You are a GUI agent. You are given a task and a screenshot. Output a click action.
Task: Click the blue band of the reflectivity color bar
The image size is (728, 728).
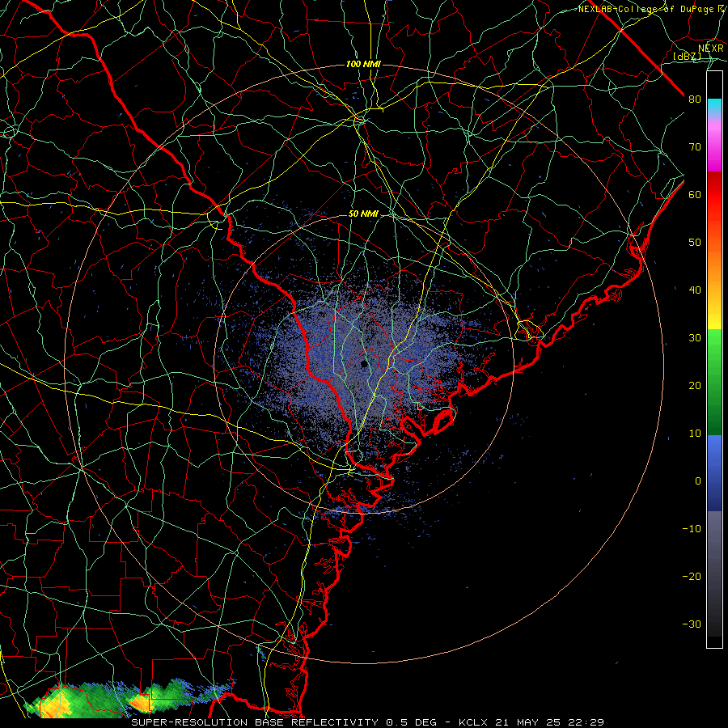(x=714, y=473)
